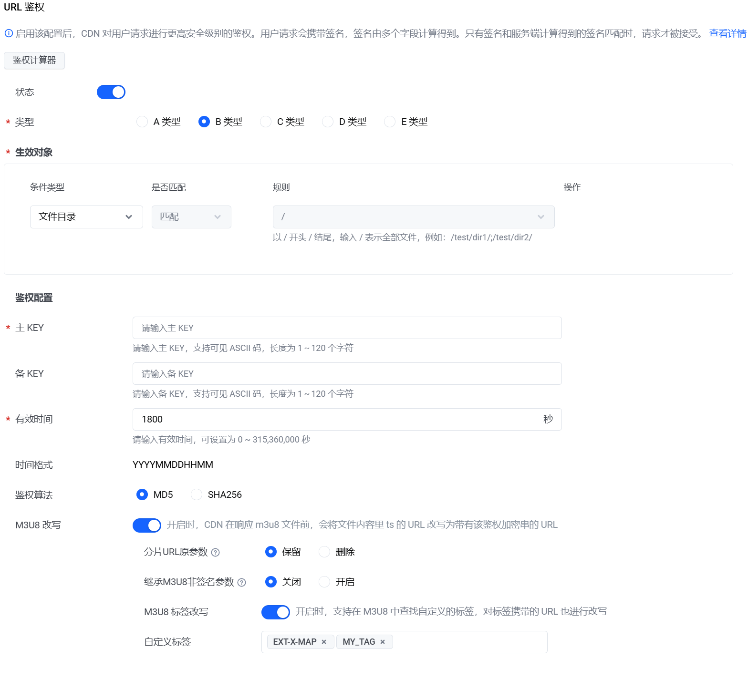
Task: Toggle the 状态 switch
Action: (x=111, y=92)
